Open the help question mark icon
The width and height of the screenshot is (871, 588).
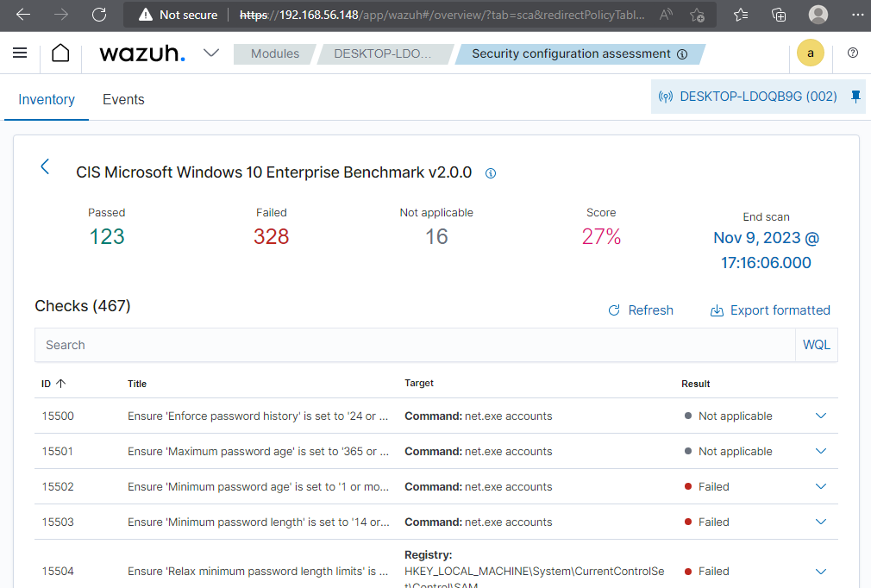tap(852, 53)
